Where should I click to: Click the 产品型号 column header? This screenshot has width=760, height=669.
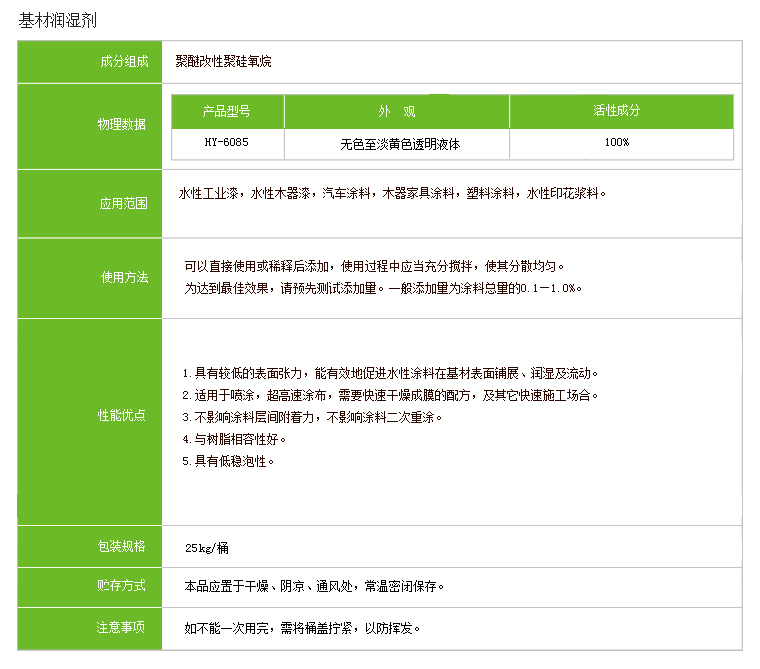(x=227, y=111)
